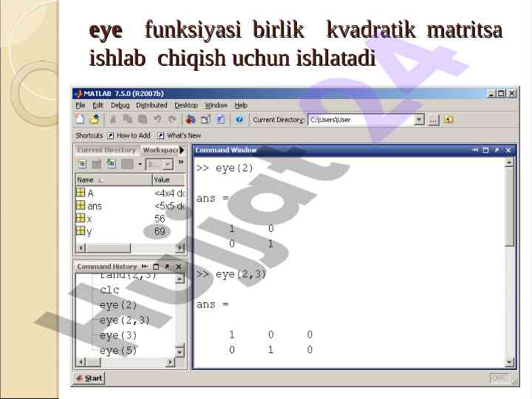Open the Help menu
Viewport: 532px width, 399px height.
point(241,105)
